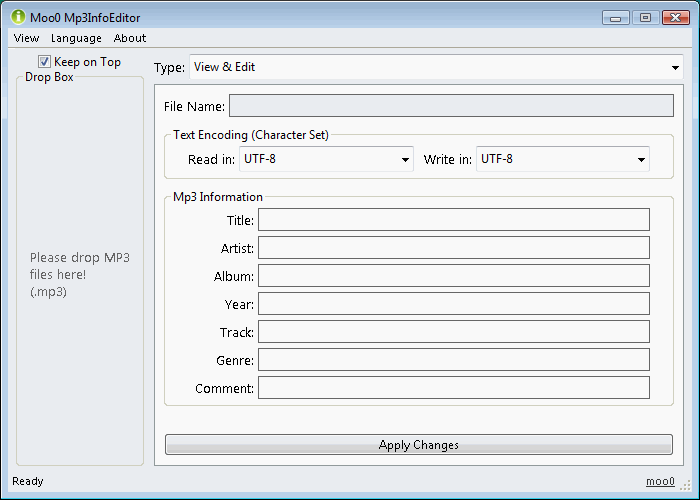Open the Language menu

(x=76, y=38)
